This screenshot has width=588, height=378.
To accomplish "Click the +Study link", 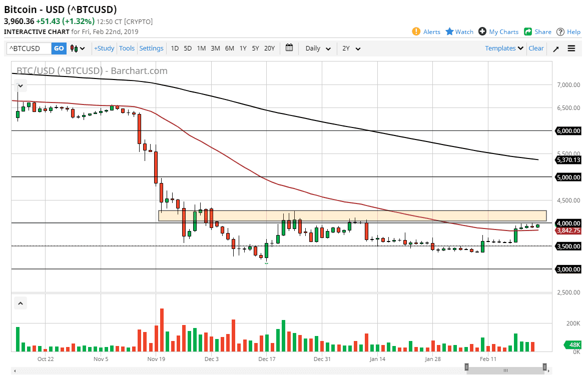I will [104, 48].
